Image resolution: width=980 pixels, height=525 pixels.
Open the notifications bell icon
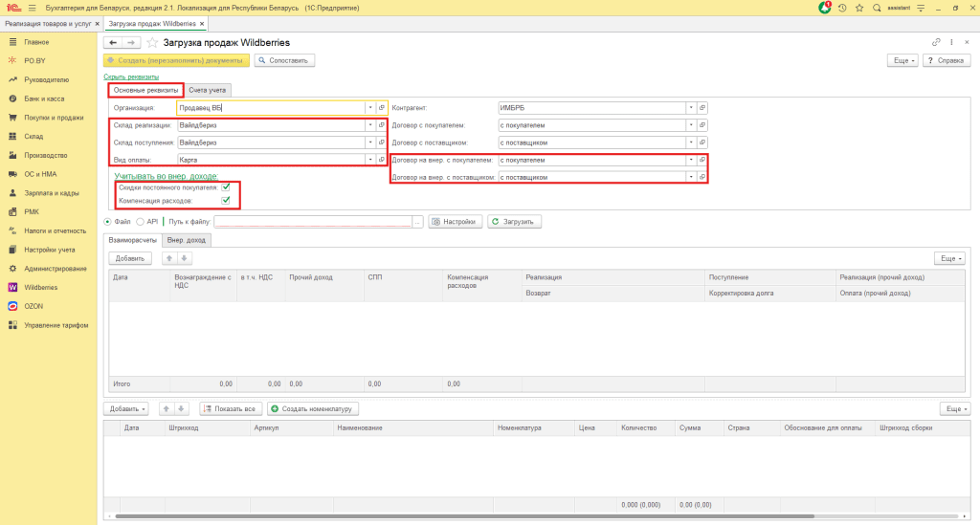pyautogui.click(x=825, y=8)
